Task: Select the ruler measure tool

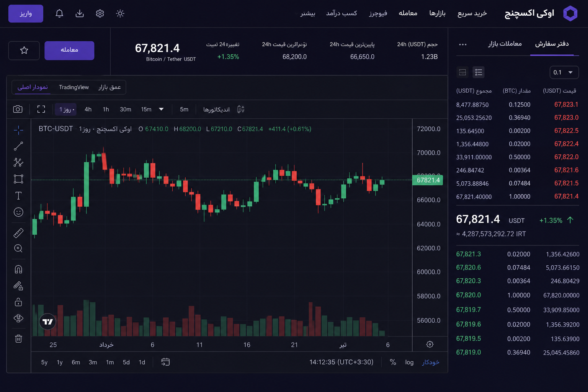Action: coord(18,233)
